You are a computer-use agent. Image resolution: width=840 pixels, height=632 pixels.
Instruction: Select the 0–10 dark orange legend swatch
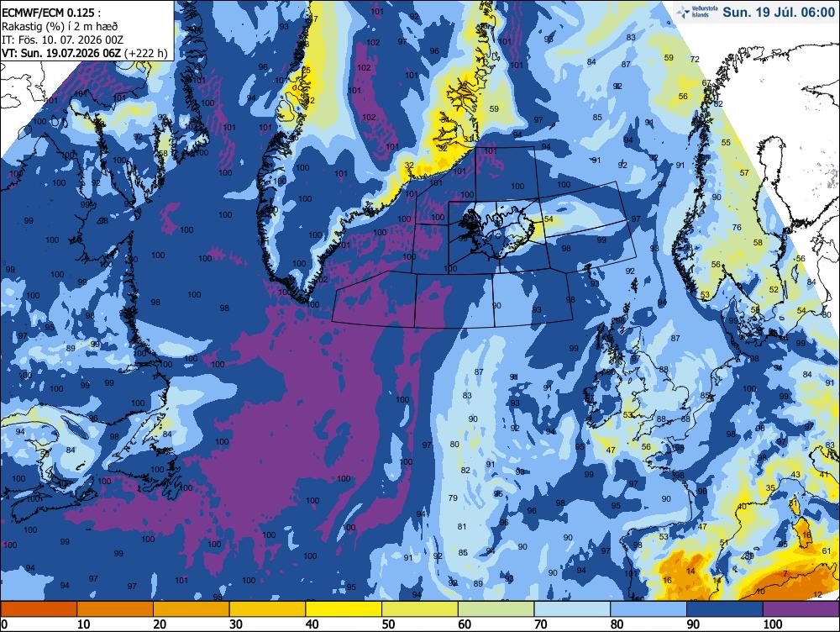click(x=39, y=609)
